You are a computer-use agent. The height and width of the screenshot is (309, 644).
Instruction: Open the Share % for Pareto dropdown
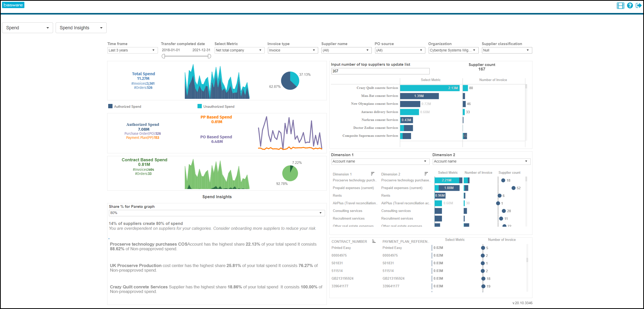[x=320, y=213]
